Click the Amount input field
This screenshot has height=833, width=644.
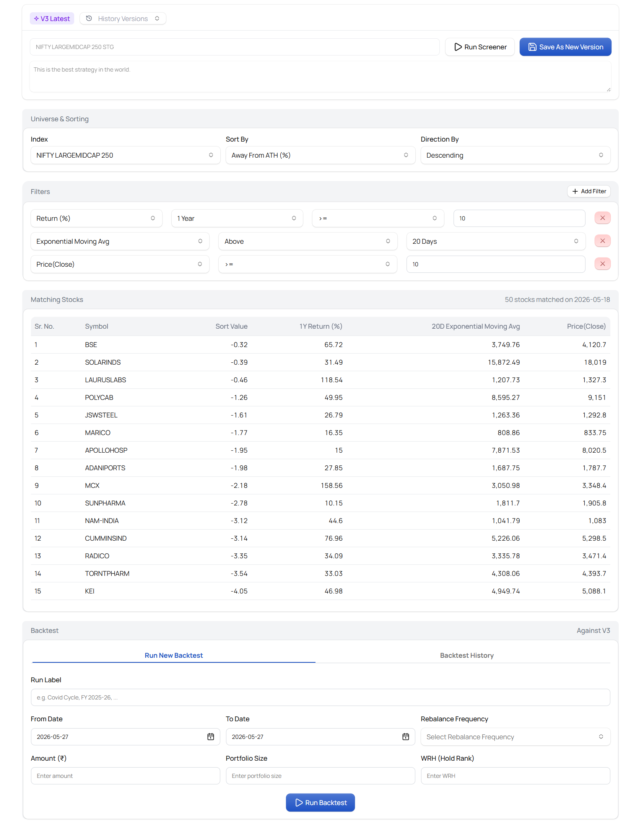[x=125, y=776]
